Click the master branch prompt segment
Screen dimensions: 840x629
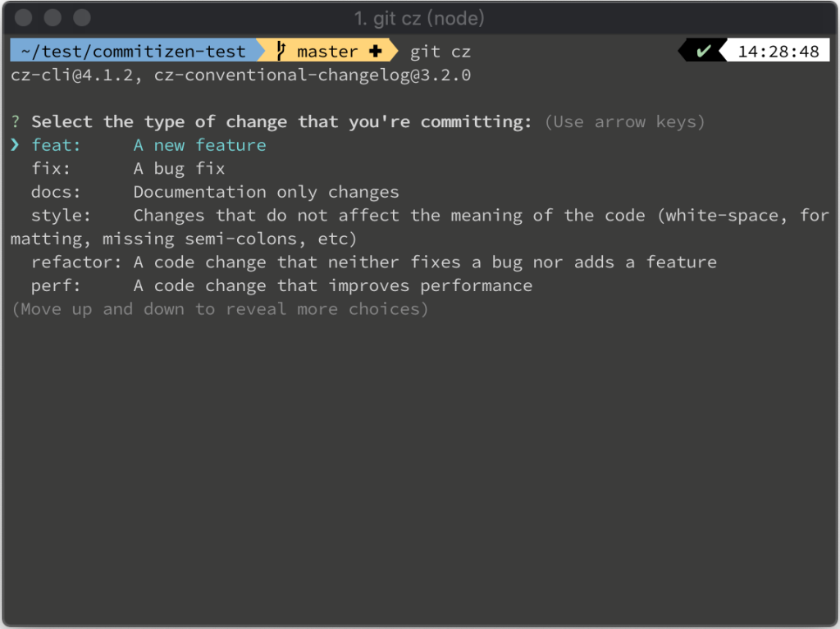[x=328, y=52]
